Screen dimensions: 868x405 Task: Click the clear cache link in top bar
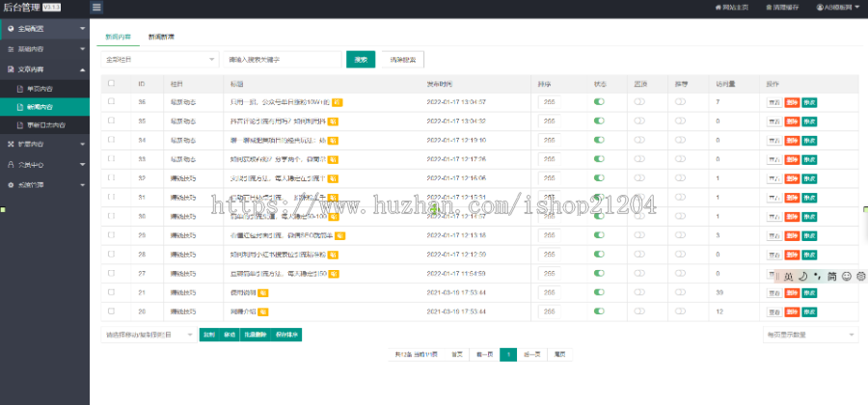point(782,7)
